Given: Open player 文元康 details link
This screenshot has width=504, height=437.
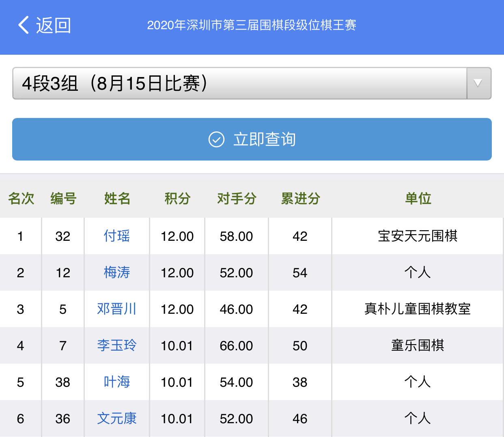Looking at the screenshot, I should click(117, 418).
